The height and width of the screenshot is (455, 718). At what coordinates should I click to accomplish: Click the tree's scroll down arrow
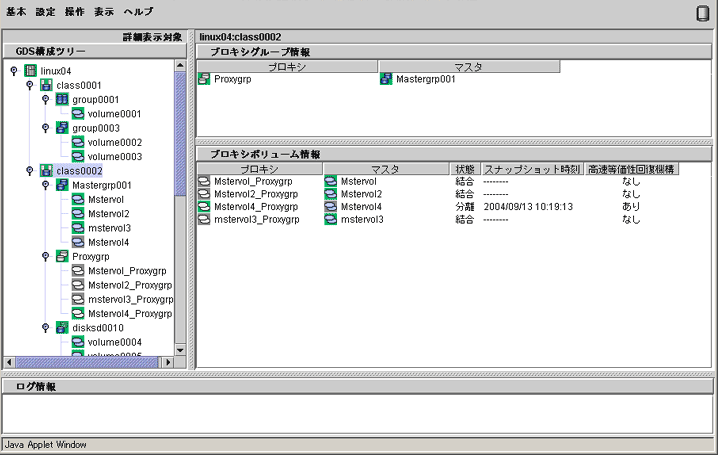click(180, 350)
